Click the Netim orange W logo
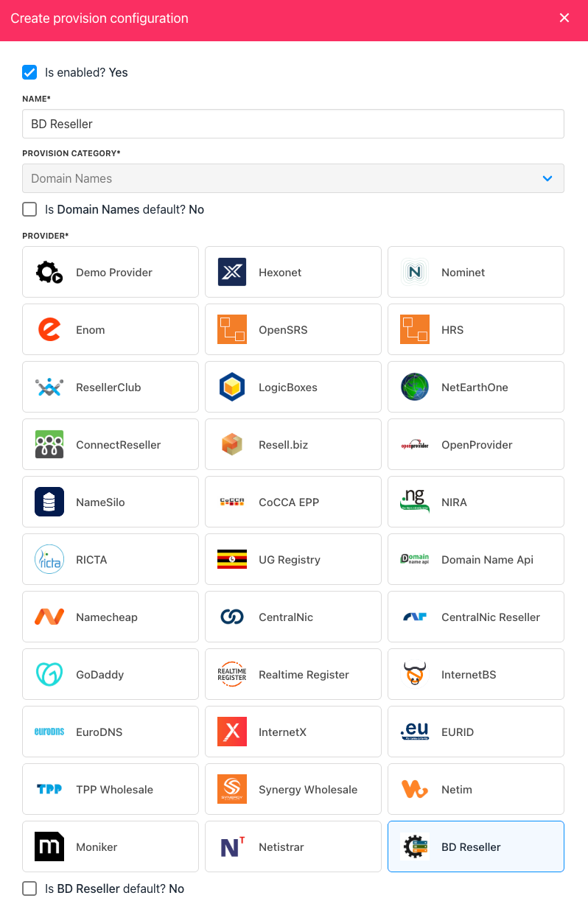The height and width of the screenshot is (901, 588). [x=415, y=790]
